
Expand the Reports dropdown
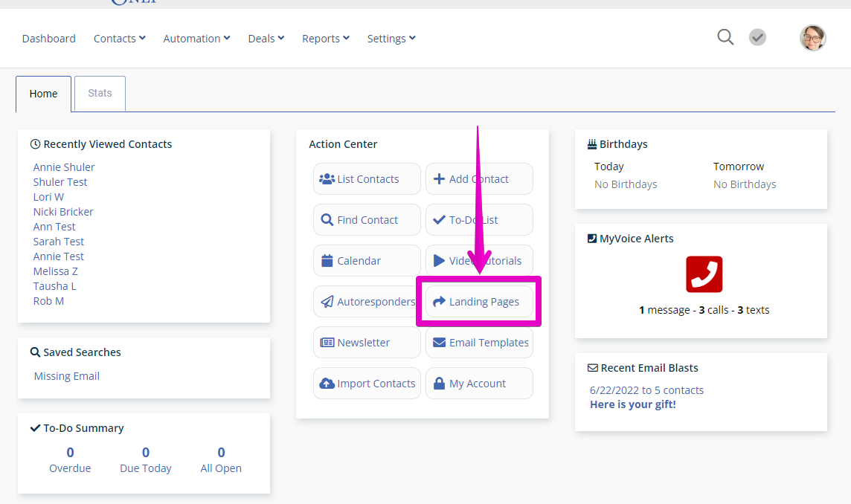pos(325,38)
